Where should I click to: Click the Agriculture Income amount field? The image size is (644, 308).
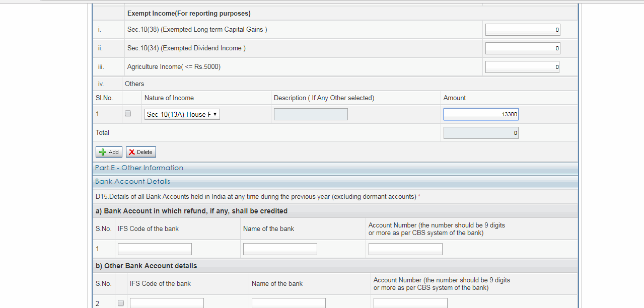tap(523, 67)
